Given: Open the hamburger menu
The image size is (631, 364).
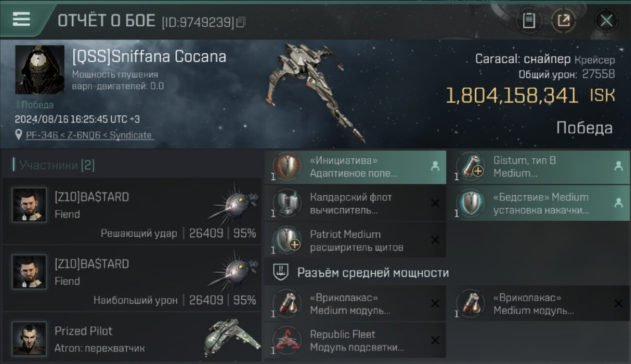Looking at the screenshot, I should (21, 19).
